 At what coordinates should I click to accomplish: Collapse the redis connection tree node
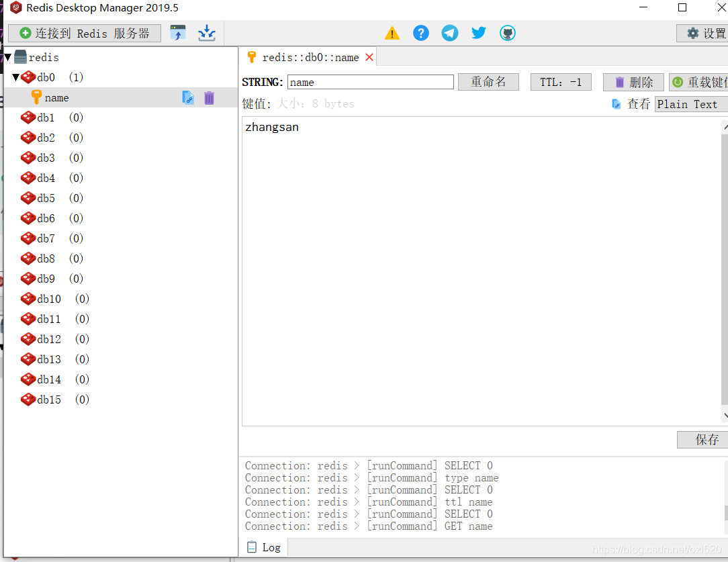tap(8, 58)
